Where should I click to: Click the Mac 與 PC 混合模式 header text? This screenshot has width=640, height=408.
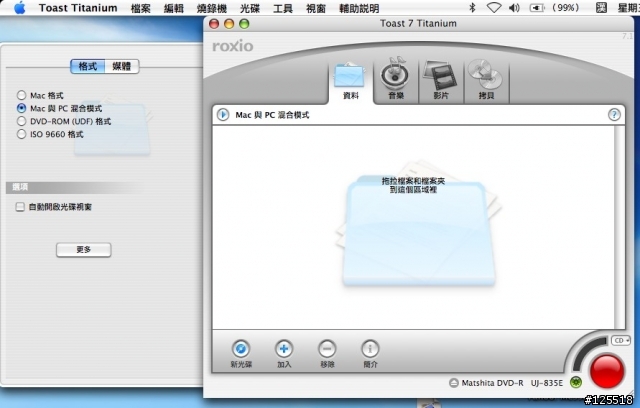(x=272, y=115)
